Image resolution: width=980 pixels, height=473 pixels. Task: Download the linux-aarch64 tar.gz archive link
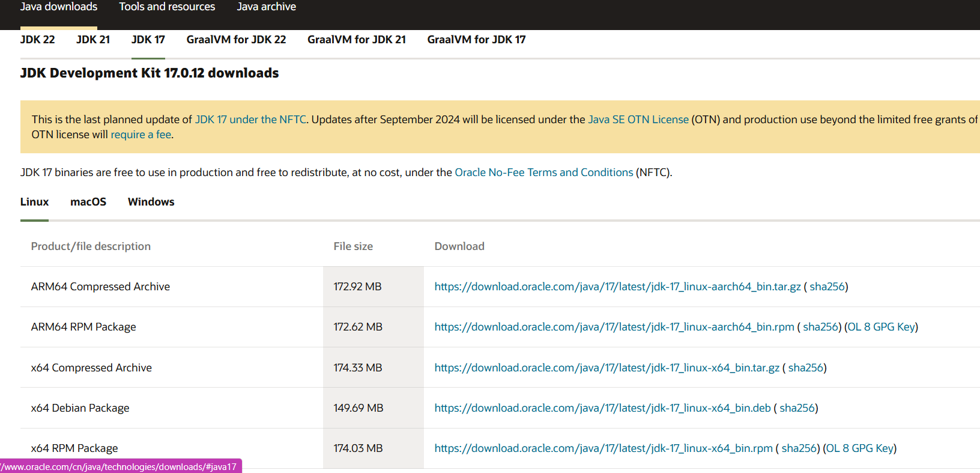(x=618, y=287)
